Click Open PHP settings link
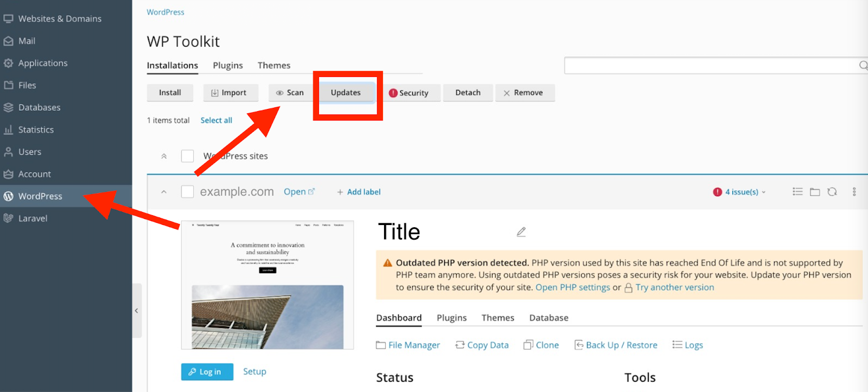The width and height of the screenshot is (868, 392). pyautogui.click(x=573, y=287)
